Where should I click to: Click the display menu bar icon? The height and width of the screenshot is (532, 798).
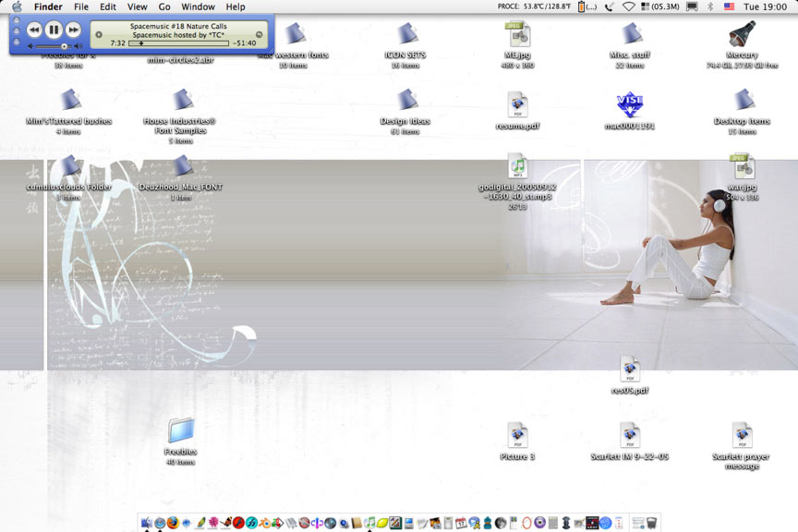(692, 6)
